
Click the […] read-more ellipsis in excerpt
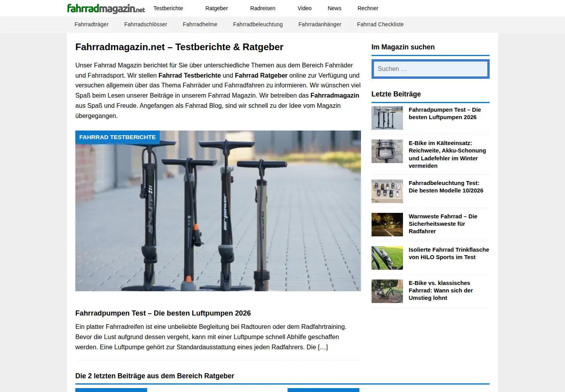tap(323, 347)
